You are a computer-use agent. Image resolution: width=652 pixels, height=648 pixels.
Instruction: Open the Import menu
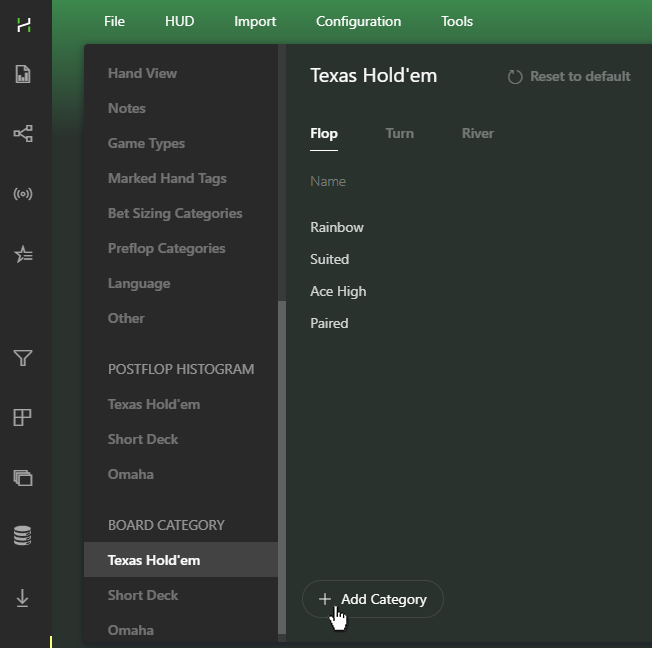(255, 21)
